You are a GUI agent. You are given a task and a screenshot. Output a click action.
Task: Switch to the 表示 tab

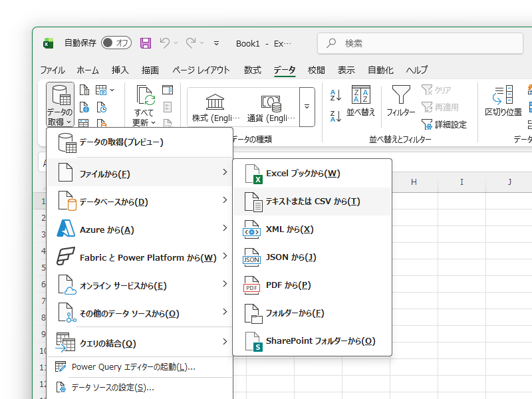(x=346, y=70)
